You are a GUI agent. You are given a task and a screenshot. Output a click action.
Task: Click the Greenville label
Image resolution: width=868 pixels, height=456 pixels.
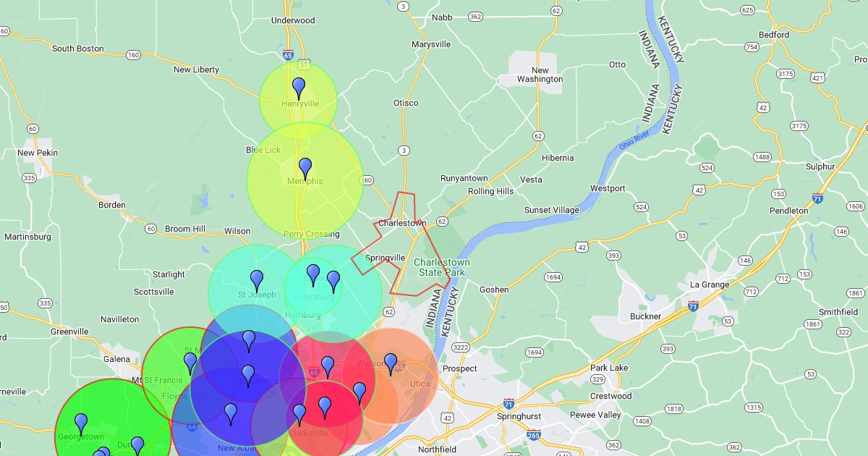69,332
